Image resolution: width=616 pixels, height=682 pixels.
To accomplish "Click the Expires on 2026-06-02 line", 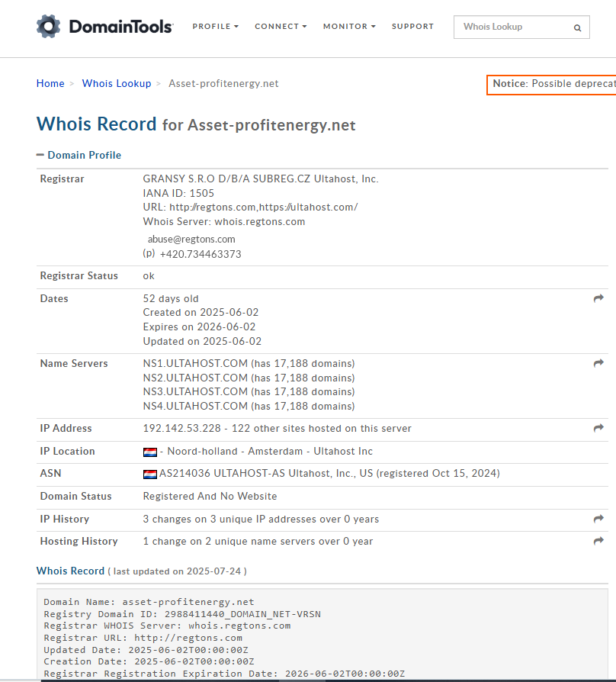I will pyautogui.click(x=199, y=327).
